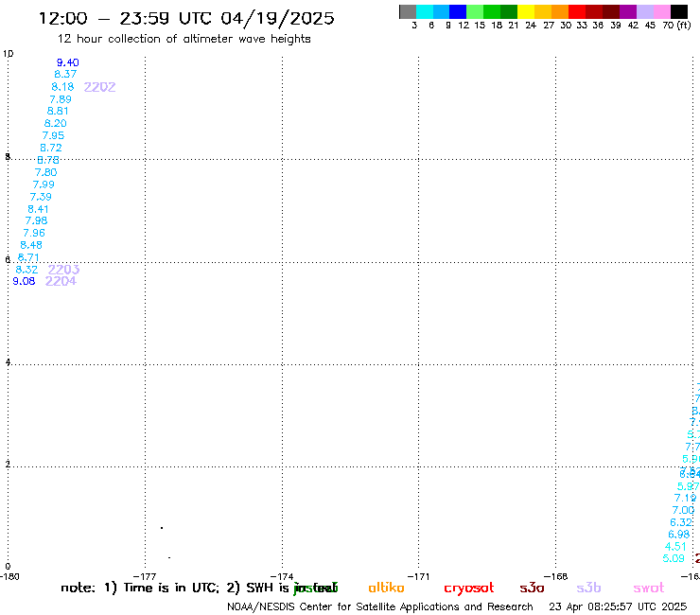Click the -171 longitude axis label

tap(419, 577)
